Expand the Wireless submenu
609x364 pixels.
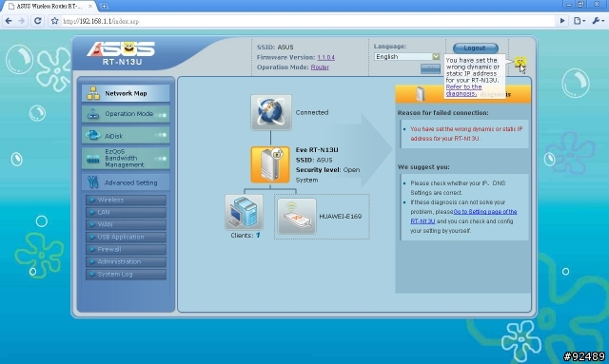pos(126,200)
